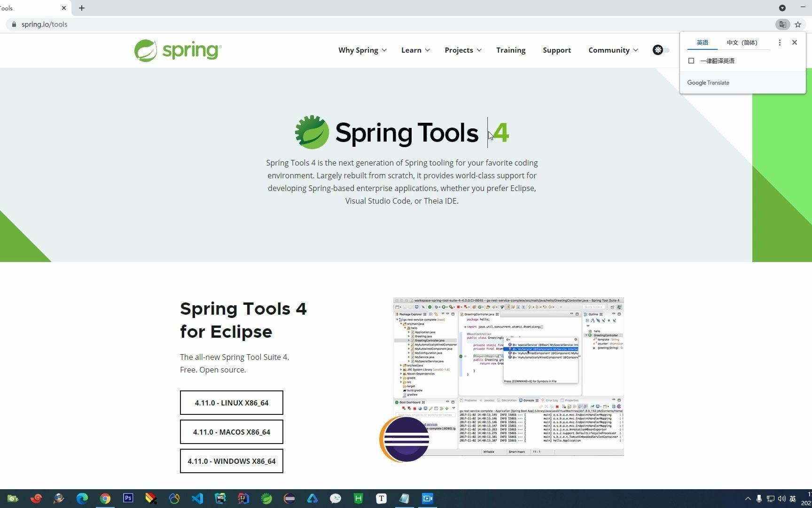Click the Eclipse logo badge on screenshot
This screenshot has height=508, width=812.
pyautogui.click(x=405, y=439)
